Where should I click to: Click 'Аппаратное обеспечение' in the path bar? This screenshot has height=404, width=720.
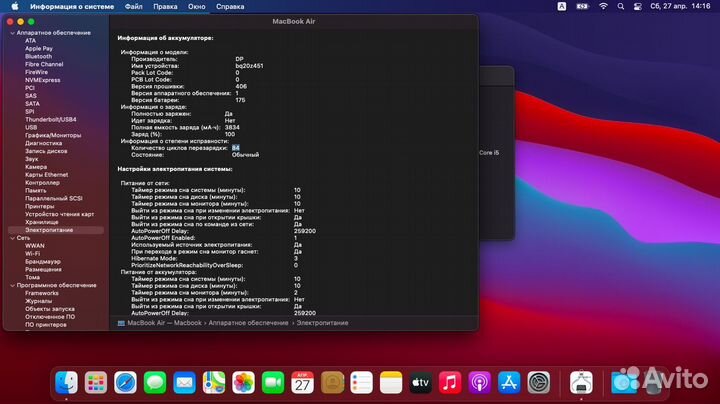click(x=248, y=323)
